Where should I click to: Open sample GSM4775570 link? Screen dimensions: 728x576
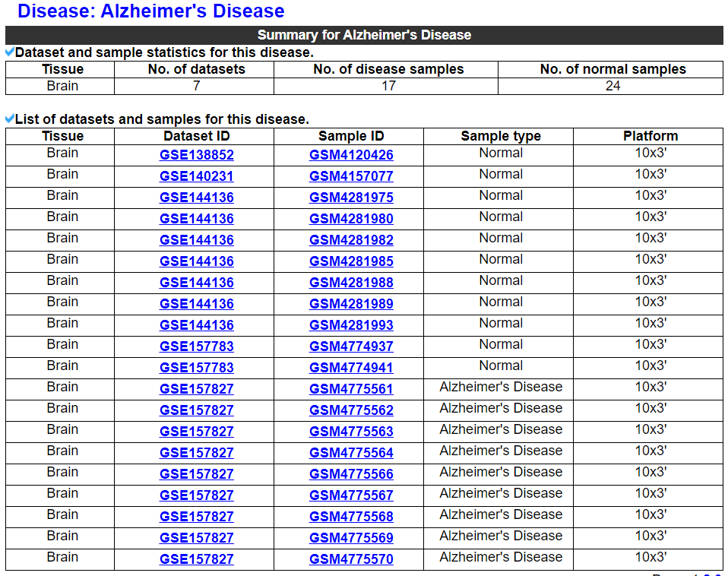351,559
